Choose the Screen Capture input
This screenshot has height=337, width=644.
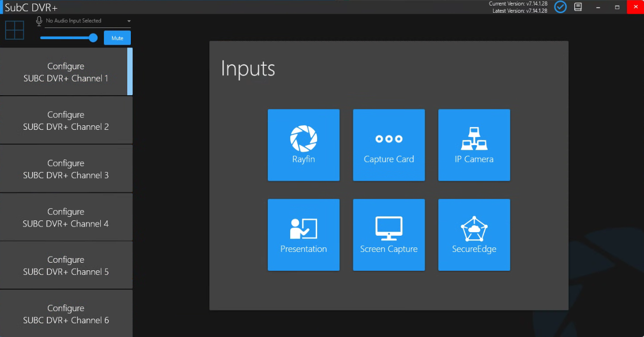389,235
